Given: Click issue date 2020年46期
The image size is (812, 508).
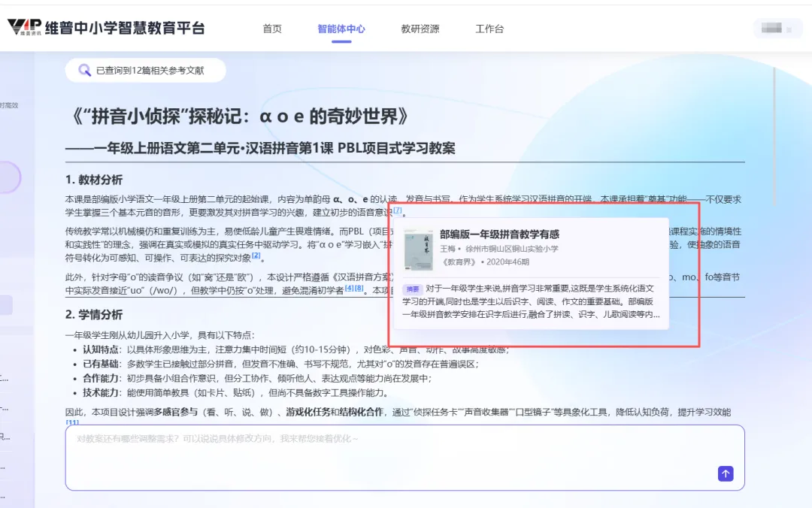Looking at the screenshot, I should click(x=507, y=262).
